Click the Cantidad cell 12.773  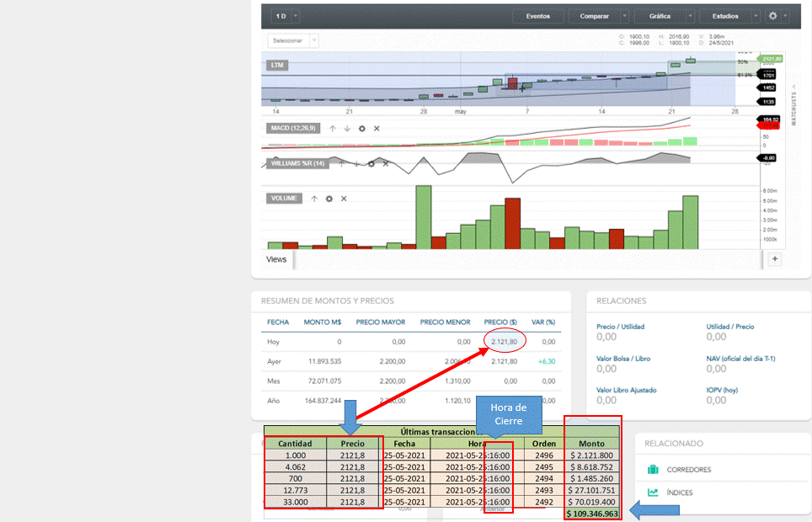295,490
